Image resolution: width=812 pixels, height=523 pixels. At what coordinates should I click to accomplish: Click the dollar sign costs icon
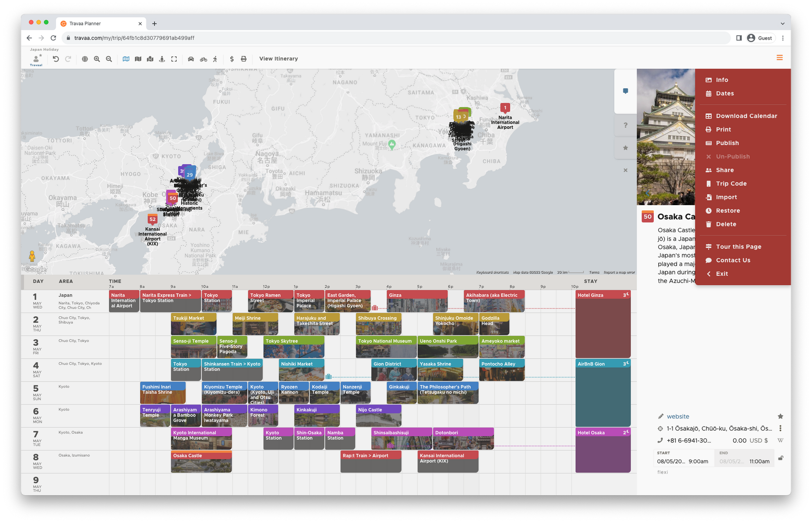pos(232,59)
